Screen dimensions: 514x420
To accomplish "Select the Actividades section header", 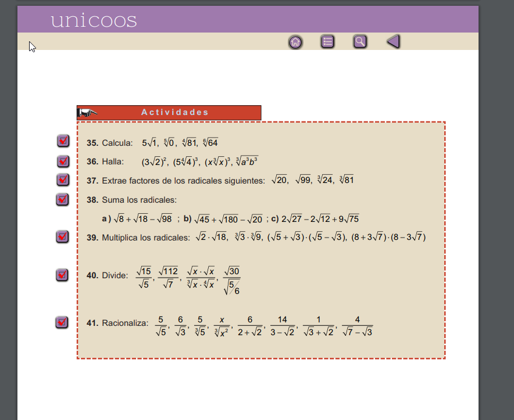I will [174, 113].
